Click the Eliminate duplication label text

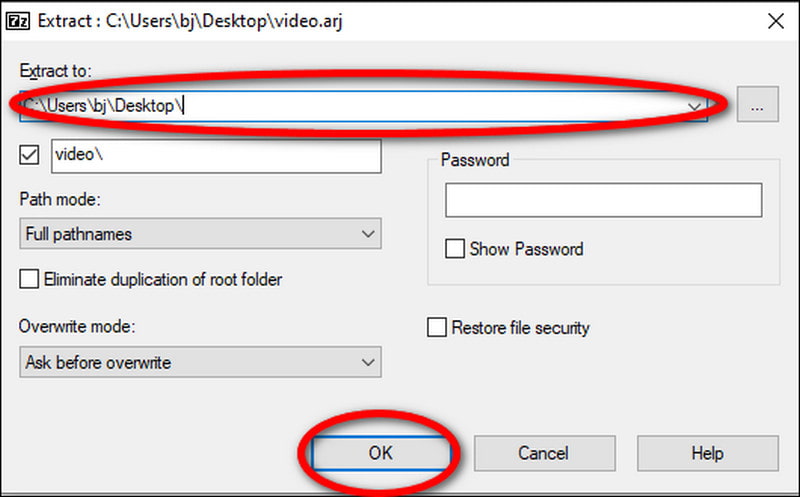pos(163,280)
